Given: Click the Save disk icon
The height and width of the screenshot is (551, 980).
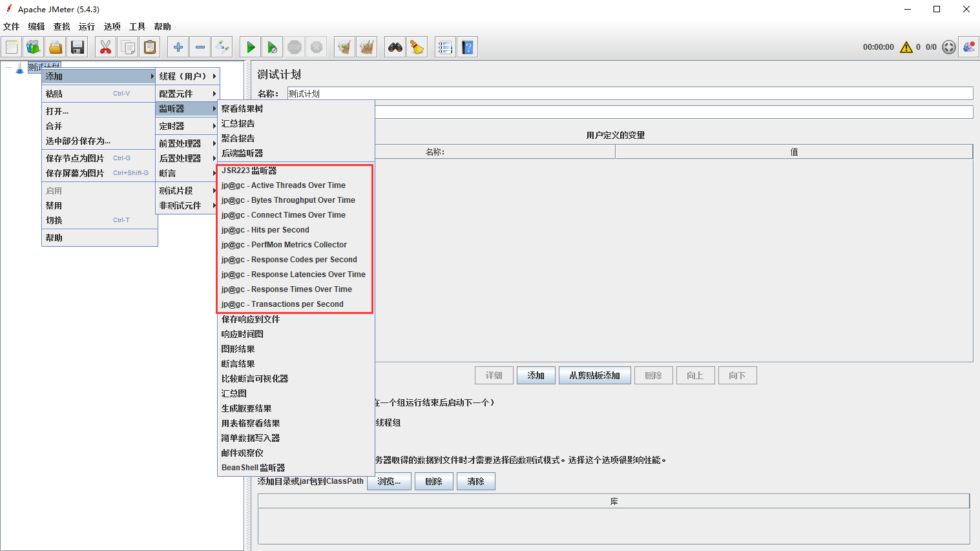Looking at the screenshot, I should (78, 47).
